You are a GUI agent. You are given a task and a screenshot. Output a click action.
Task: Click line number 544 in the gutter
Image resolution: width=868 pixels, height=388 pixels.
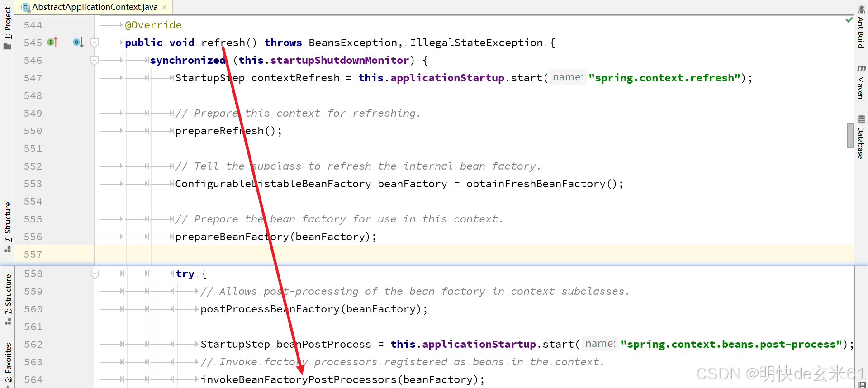point(33,25)
